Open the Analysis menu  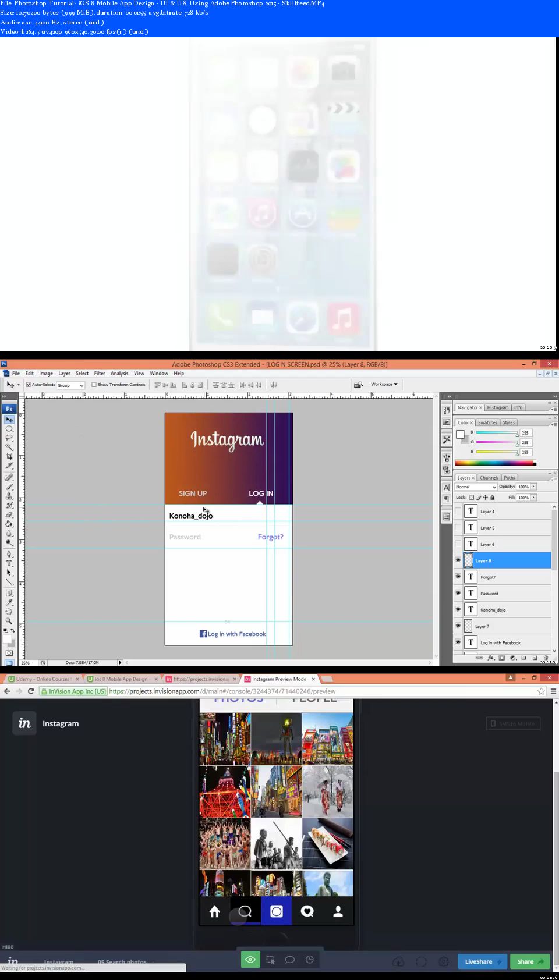click(x=119, y=374)
